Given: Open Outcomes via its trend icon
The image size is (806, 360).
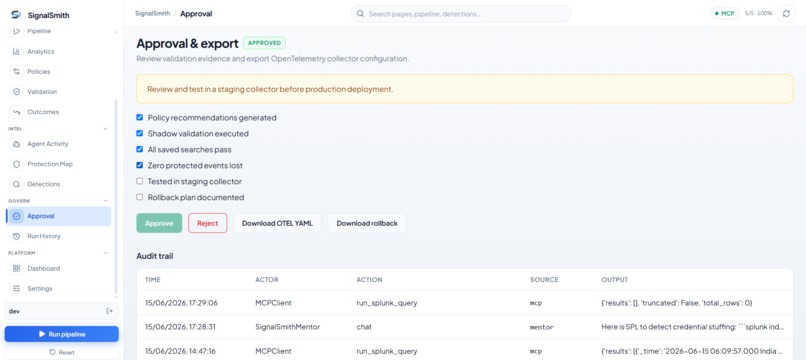Looking at the screenshot, I should (x=16, y=112).
